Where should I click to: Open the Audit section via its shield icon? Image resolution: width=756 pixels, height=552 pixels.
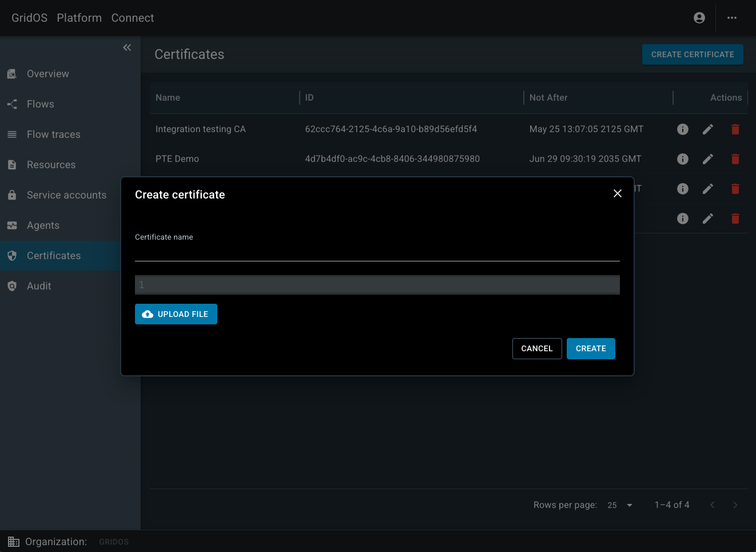pyautogui.click(x=11, y=286)
